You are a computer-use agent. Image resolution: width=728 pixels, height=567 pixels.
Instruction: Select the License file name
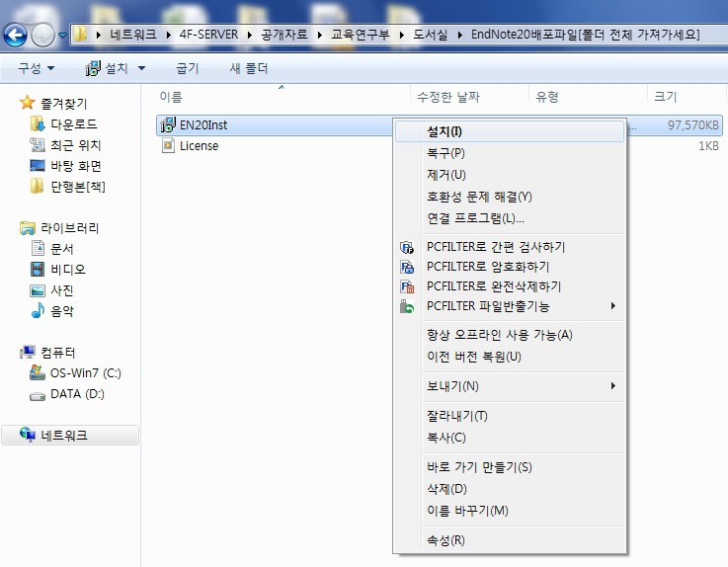click(x=200, y=146)
